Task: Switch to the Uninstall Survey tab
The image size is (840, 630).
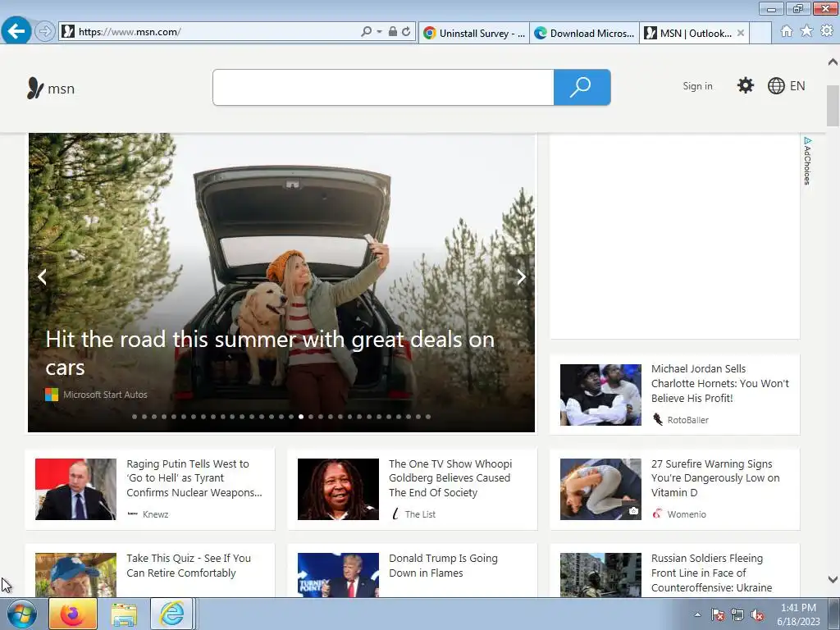Action: pyautogui.click(x=474, y=33)
